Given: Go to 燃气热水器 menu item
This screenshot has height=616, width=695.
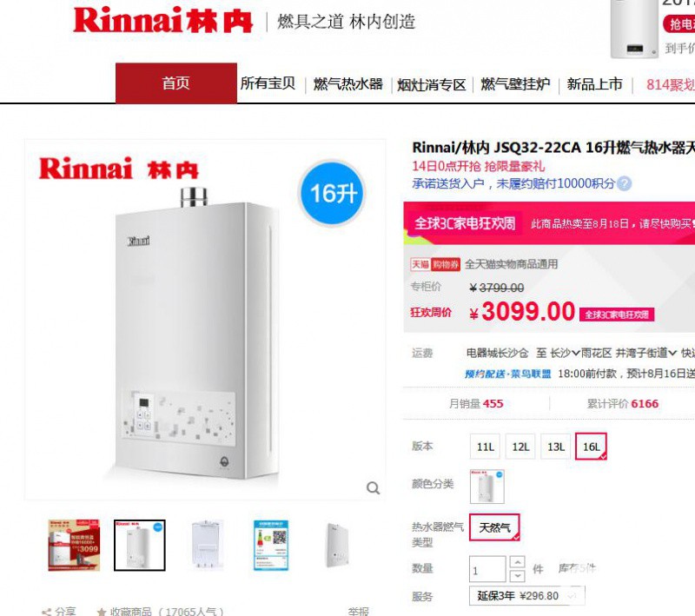Looking at the screenshot, I should click(348, 83).
